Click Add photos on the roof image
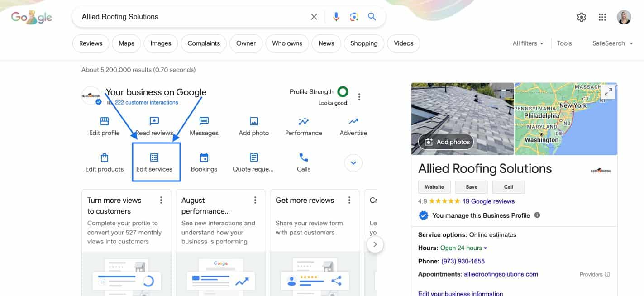Viewport: 644px width, 296px height. pyautogui.click(x=446, y=142)
